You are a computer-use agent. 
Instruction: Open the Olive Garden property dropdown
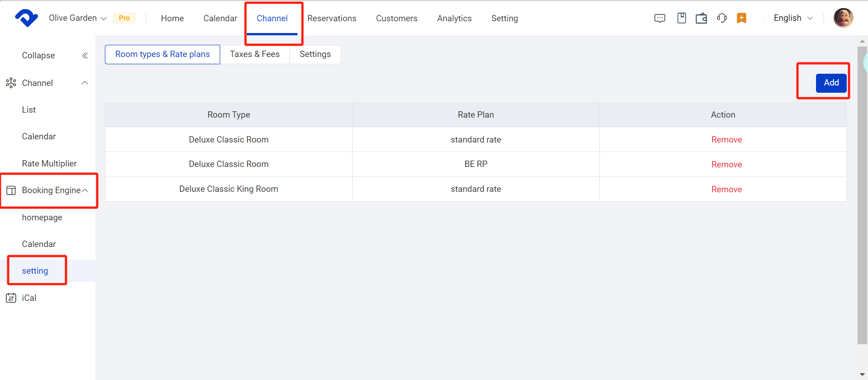pos(78,18)
